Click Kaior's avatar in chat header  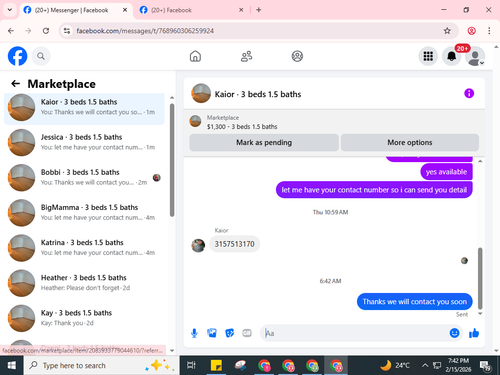201,93
